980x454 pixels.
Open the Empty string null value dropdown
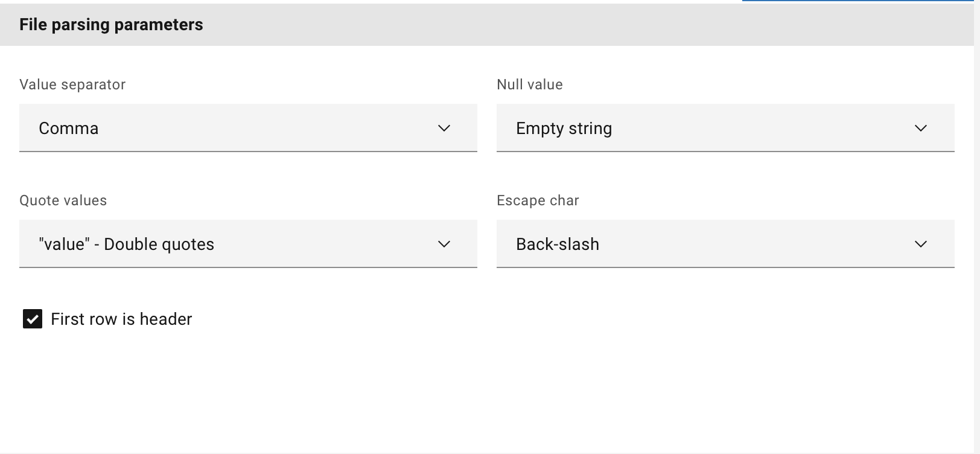coord(724,128)
